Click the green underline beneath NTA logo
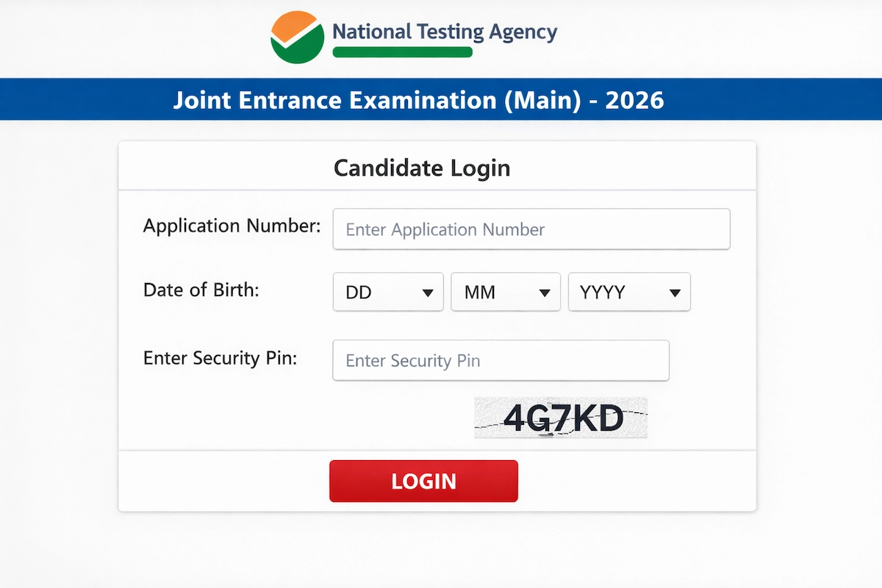Screen dimensions: 882x588 (403, 52)
